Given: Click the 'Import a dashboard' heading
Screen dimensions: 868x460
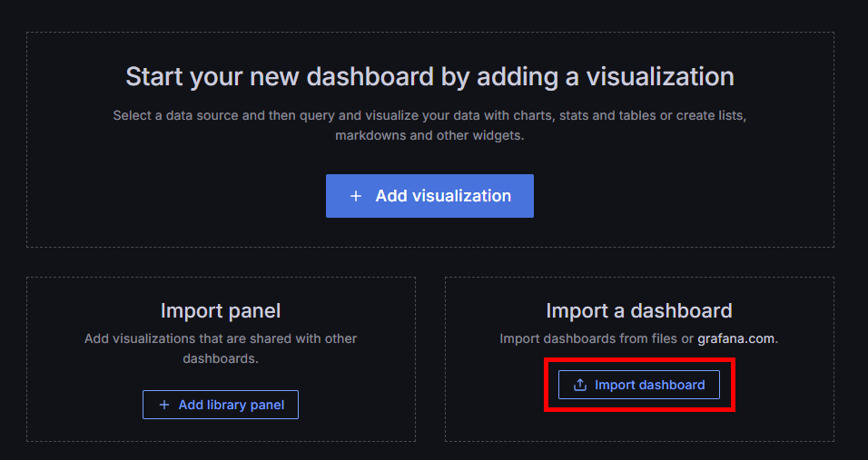Looking at the screenshot, I should point(638,310).
